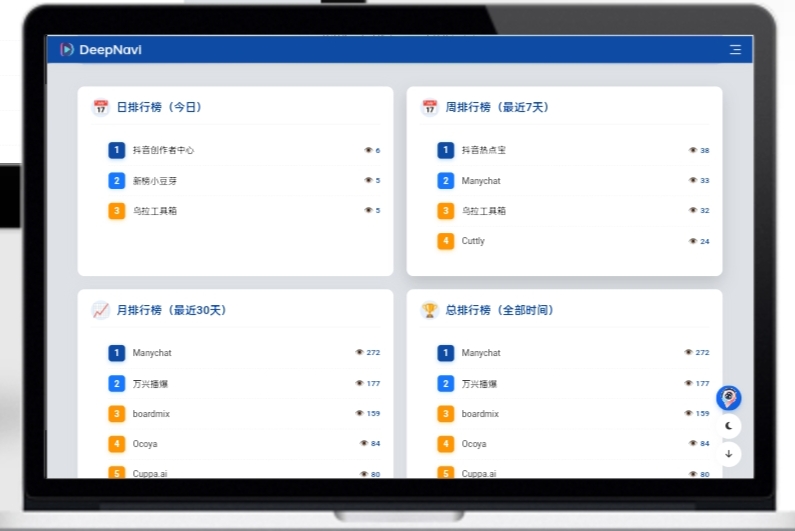
Task: Open Ocoya in the all-time ranking
Action: tap(474, 444)
